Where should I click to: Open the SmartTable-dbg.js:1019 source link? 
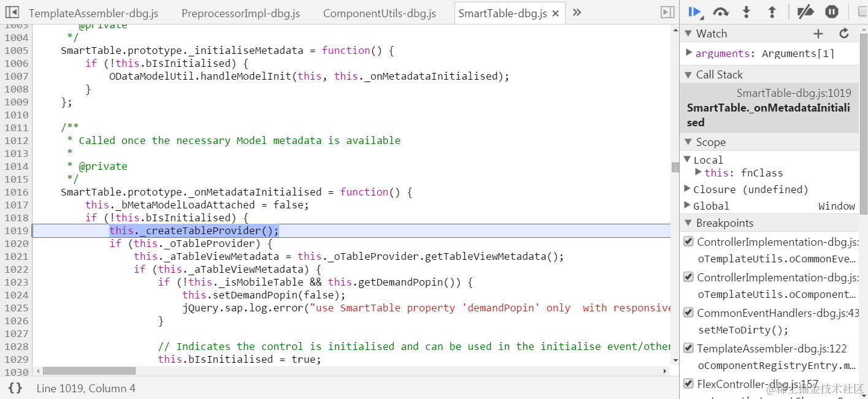click(x=794, y=93)
